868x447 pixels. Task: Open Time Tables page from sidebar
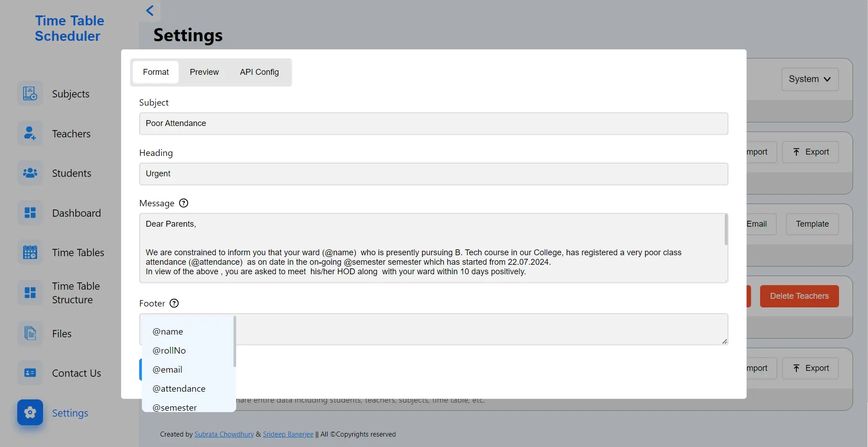tap(78, 253)
